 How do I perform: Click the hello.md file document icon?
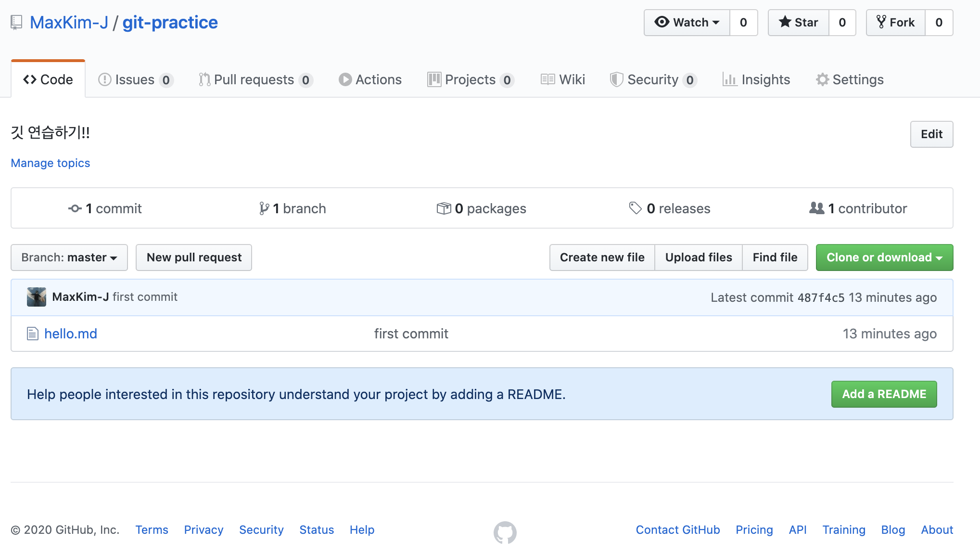[x=32, y=334]
